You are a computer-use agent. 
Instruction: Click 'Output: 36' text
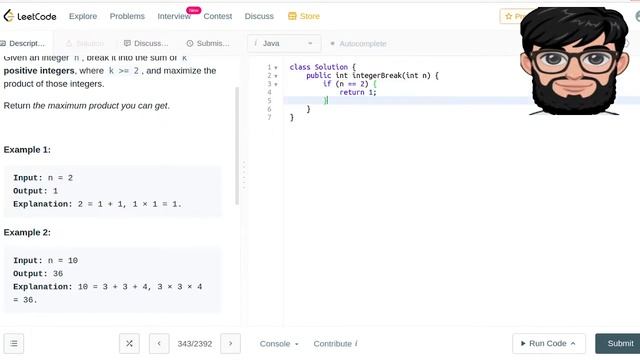coord(38,273)
